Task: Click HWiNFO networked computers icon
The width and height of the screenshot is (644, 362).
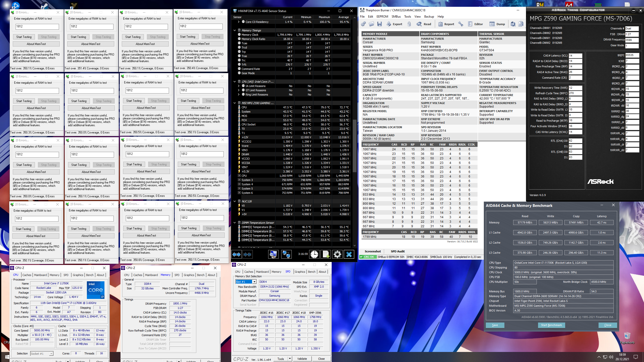Action: (x=286, y=254)
